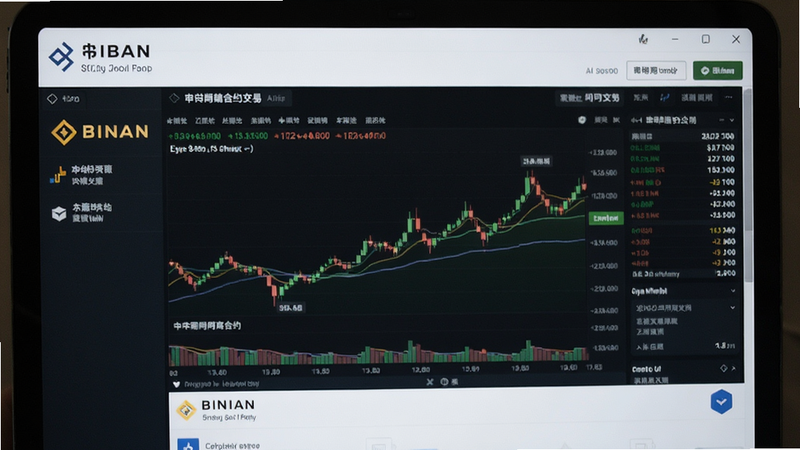This screenshot has width=800, height=450.
Task: Collapse the order book panel header chevron
Action: [732, 120]
